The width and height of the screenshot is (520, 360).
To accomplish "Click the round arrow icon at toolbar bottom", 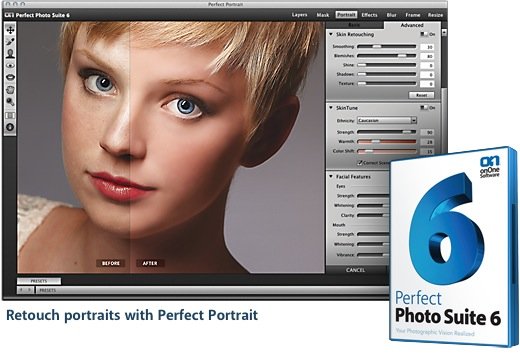I will pos(10,127).
